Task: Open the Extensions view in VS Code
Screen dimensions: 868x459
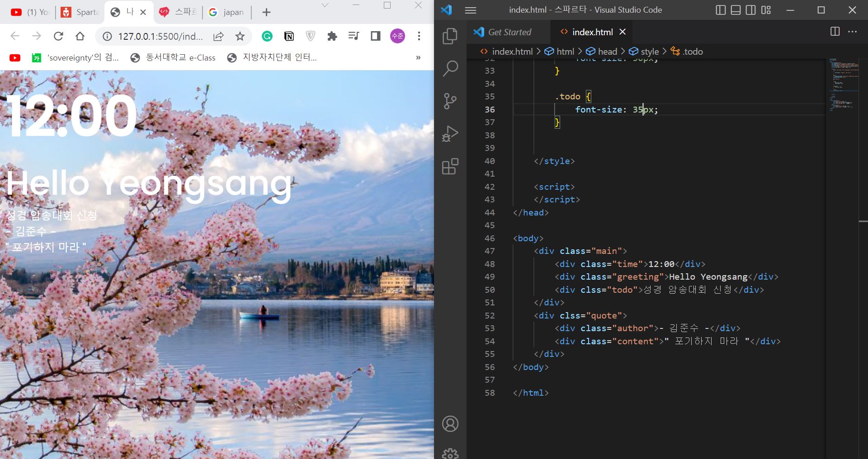Action: (450, 166)
